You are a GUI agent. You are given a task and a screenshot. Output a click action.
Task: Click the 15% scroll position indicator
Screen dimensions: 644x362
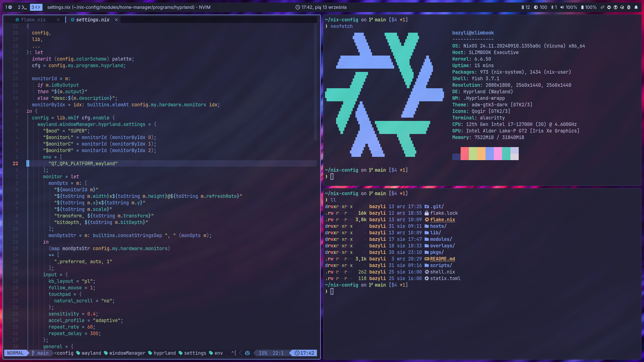coord(263,353)
